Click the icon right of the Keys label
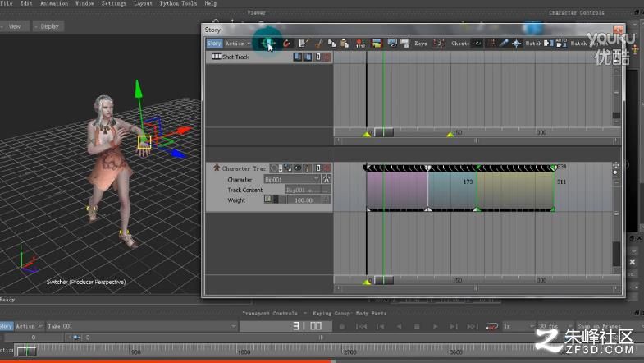Viewport: 644px width, 363px height. coord(439,44)
